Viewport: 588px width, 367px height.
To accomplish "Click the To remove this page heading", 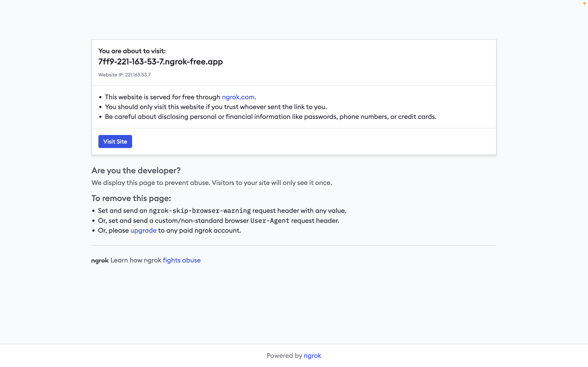I will pyautogui.click(x=131, y=198).
